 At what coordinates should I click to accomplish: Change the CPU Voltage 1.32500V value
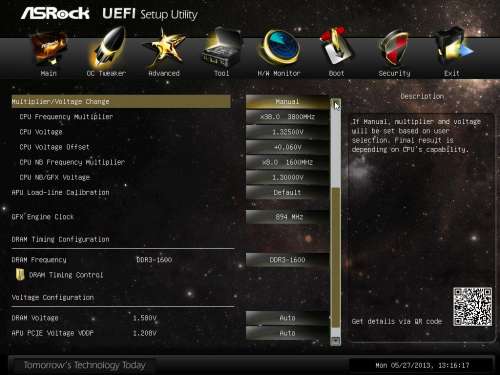click(x=287, y=132)
